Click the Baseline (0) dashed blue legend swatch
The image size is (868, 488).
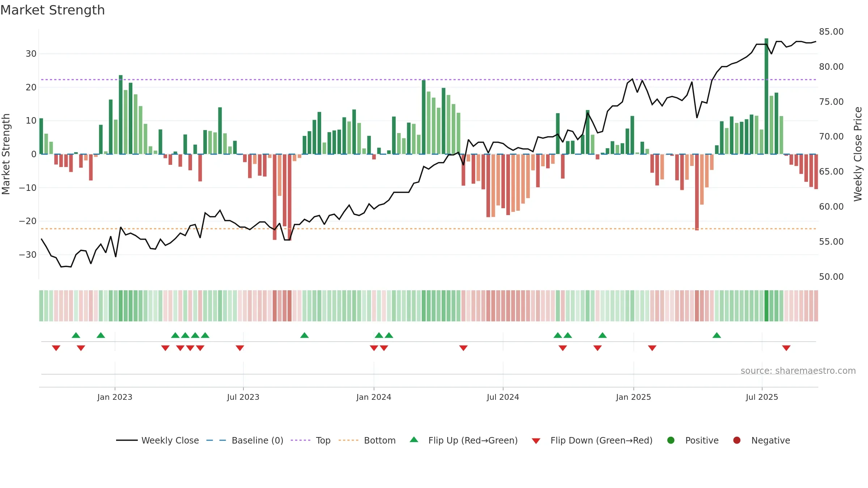[x=216, y=440]
